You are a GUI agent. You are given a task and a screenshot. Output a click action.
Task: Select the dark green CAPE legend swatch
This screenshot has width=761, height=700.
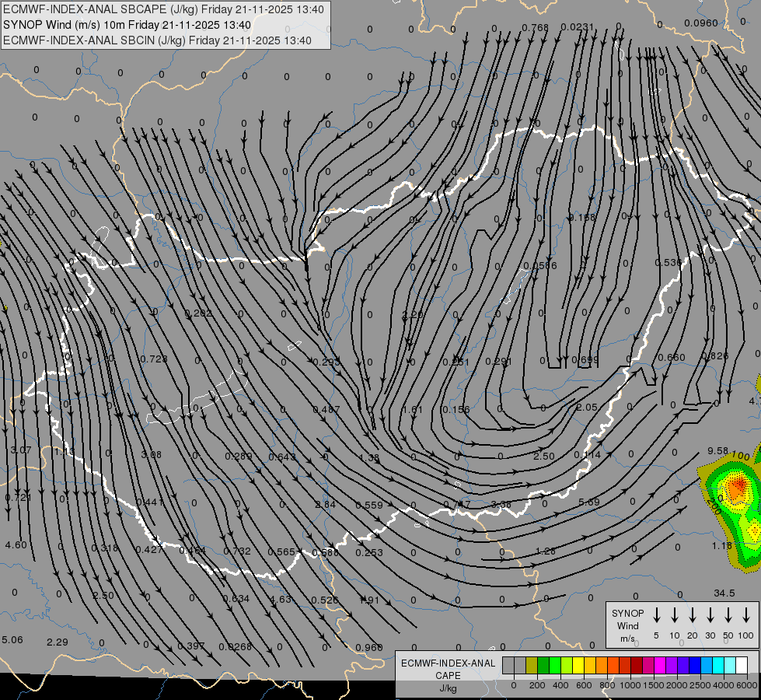(x=543, y=666)
